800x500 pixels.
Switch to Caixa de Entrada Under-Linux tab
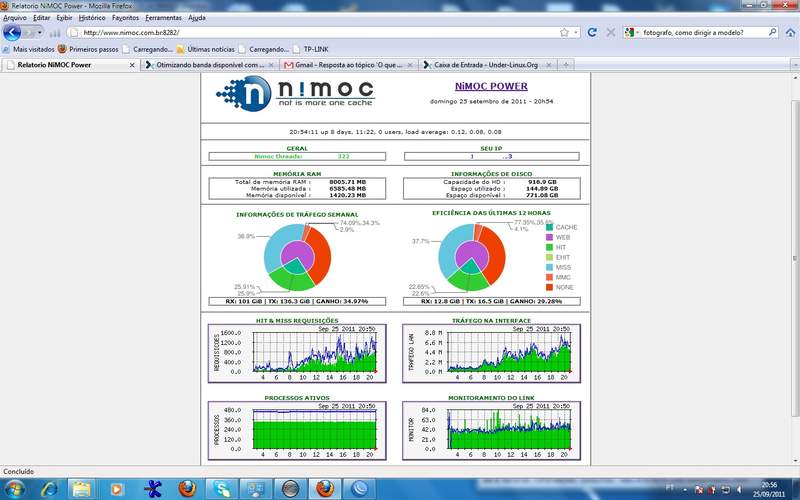click(x=487, y=65)
